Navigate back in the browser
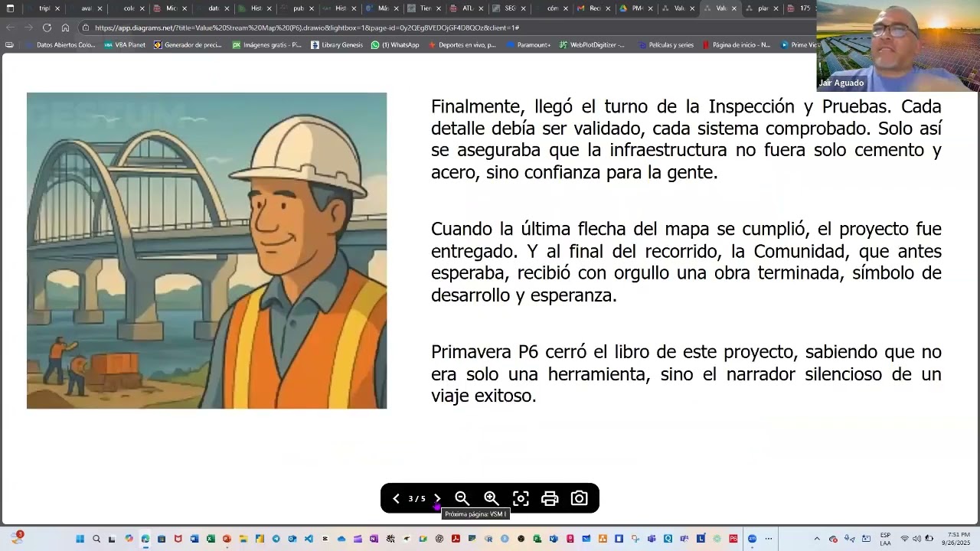 point(11,28)
